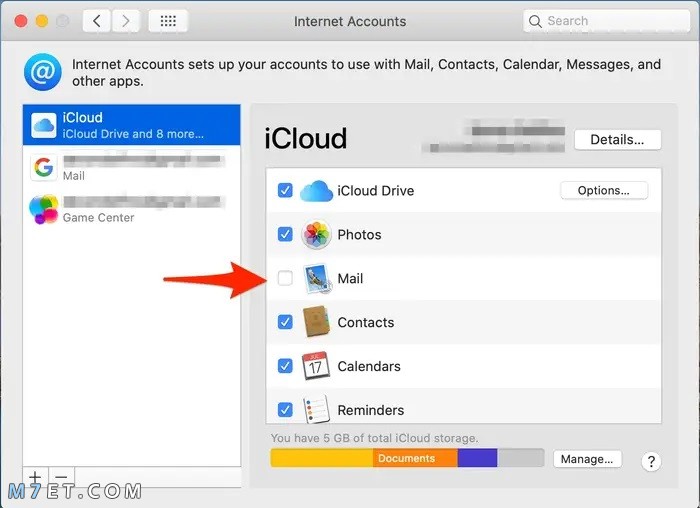Click 'iCloud Drive and 8 more…' subtitle

[x=133, y=134]
